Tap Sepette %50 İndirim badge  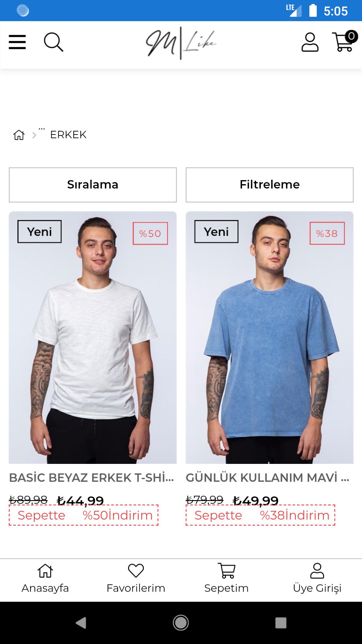click(84, 515)
